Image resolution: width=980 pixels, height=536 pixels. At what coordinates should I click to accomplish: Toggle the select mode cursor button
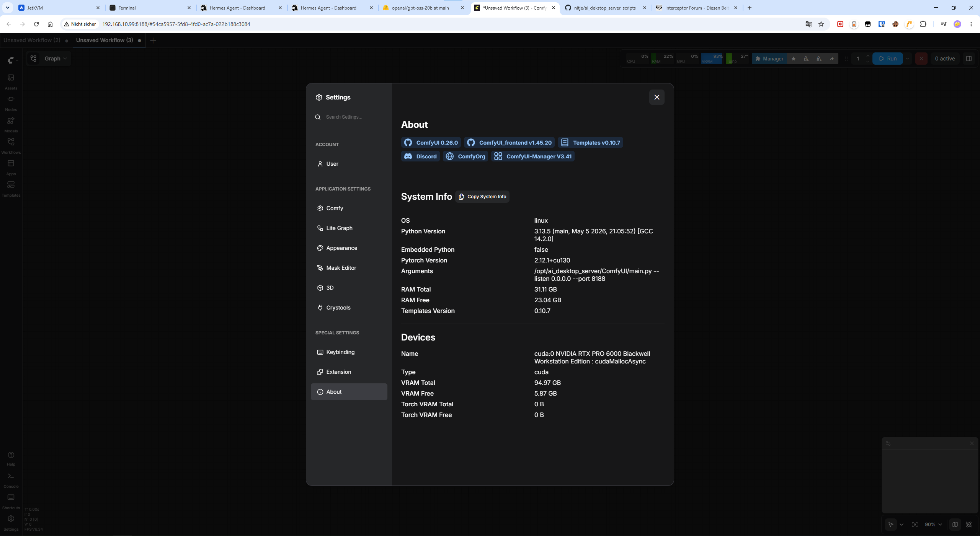click(891, 525)
